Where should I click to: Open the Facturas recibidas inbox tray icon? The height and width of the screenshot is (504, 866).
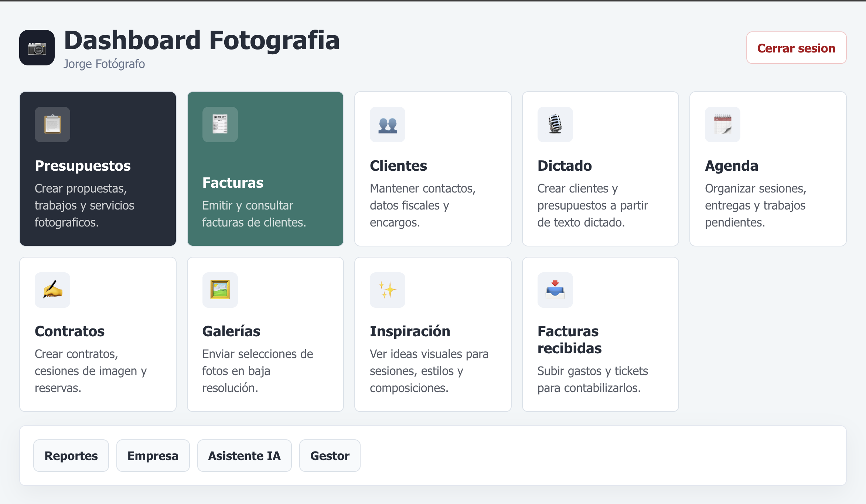(555, 290)
